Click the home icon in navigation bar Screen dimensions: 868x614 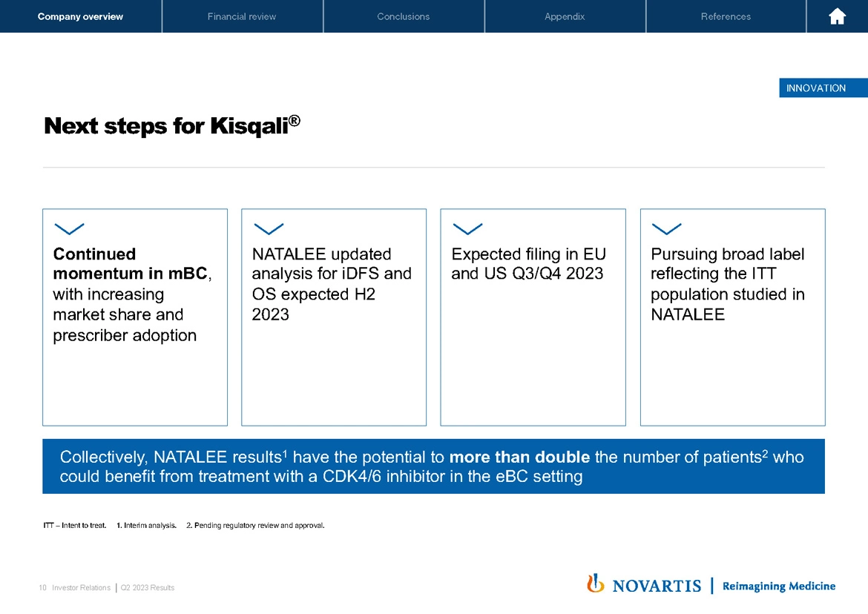[837, 16]
